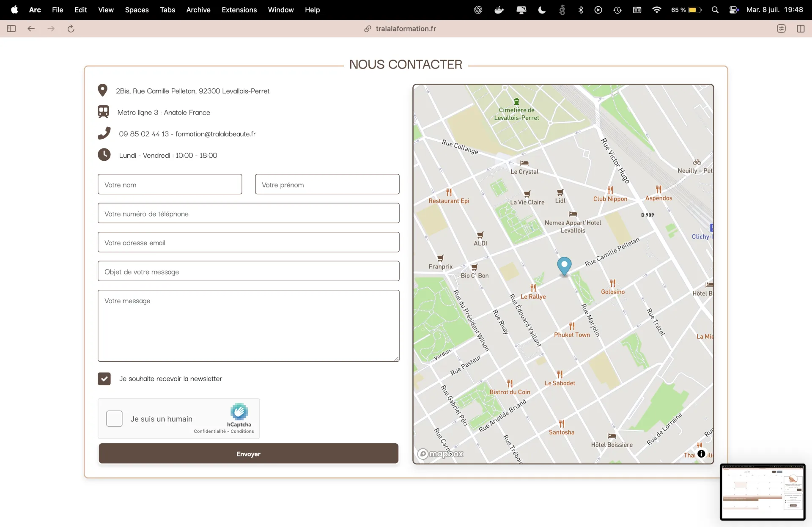Toggle the Arc sidebar icon
Image resolution: width=812 pixels, height=527 pixels.
[x=11, y=28]
